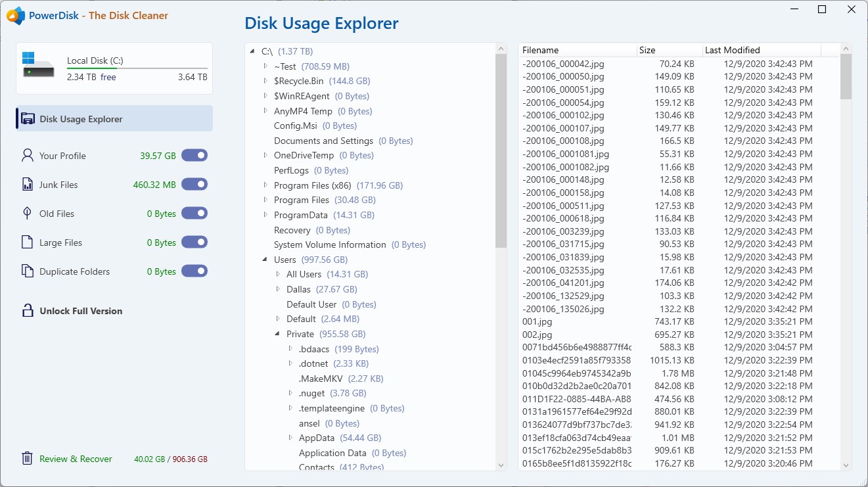Collapse the Users folder tree node
The image size is (868, 487).
pos(265,260)
